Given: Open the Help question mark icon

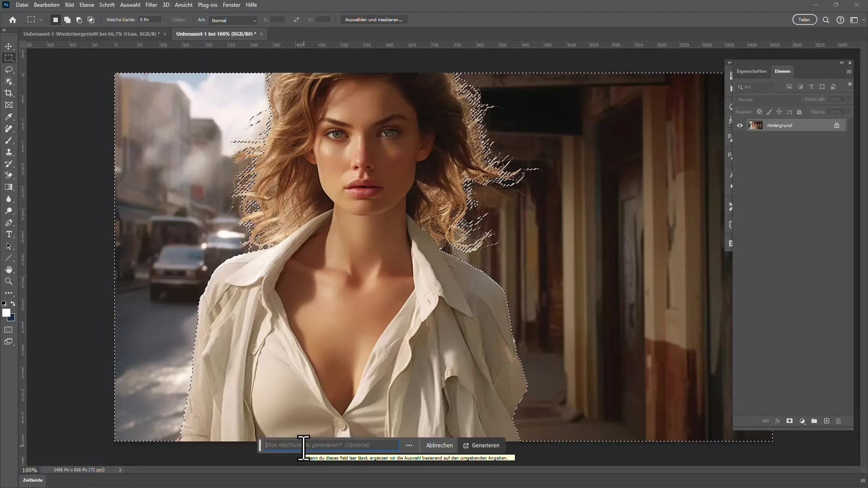Looking at the screenshot, I should pos(840,20).
